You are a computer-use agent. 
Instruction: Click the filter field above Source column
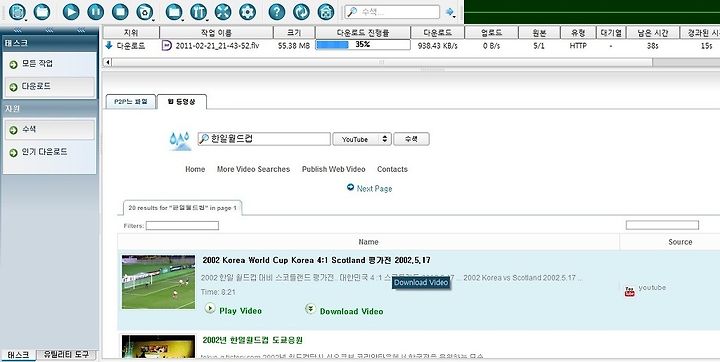click(662, 225)
